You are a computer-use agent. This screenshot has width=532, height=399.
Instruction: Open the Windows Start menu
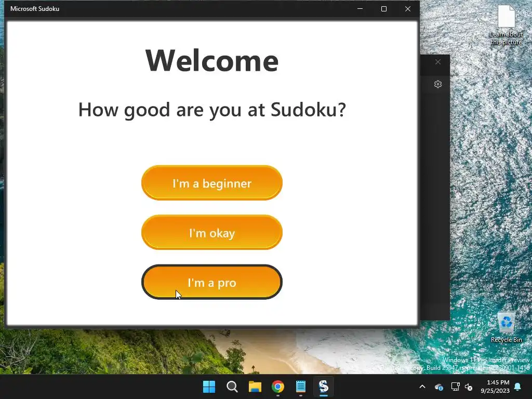click(209, 387)
